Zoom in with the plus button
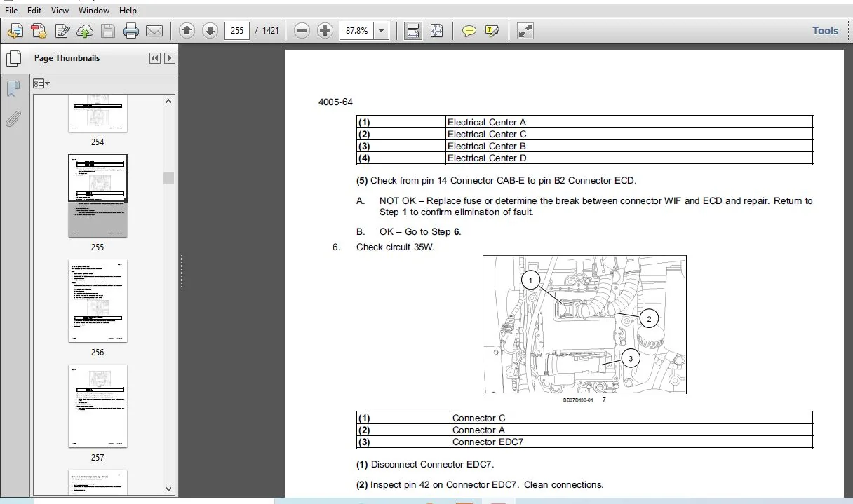The height and width of the screenshot is (504, 853). [x=325, y=31]
